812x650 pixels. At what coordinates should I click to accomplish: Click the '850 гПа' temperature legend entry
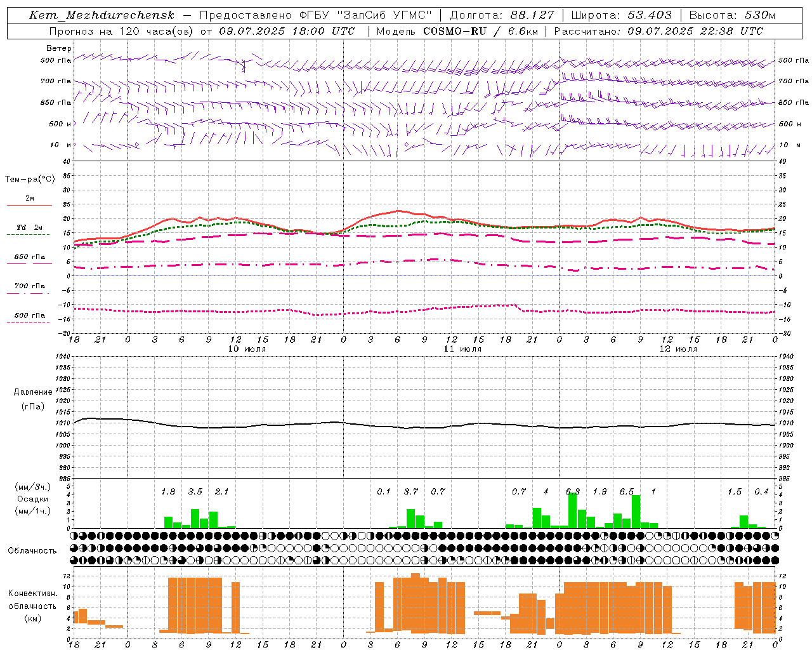30,257
